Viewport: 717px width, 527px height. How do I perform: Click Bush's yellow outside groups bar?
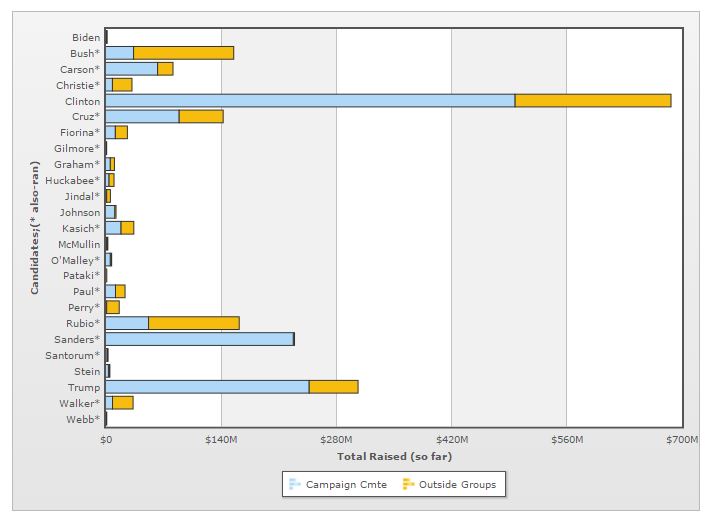[183, 53]
